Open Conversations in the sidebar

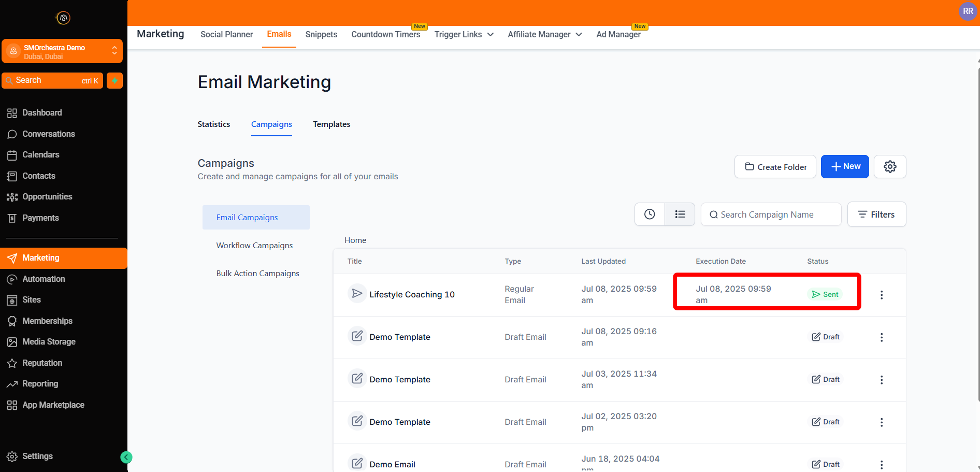48,134
